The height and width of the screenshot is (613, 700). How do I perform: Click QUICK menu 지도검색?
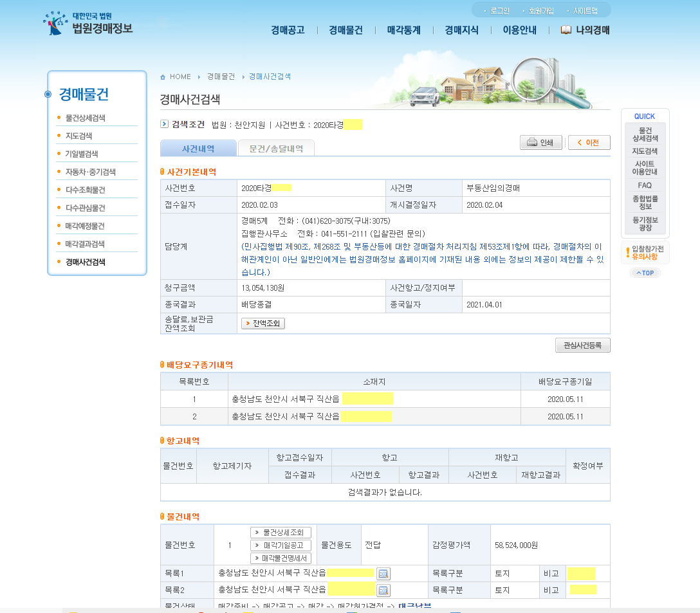[645, 151]
